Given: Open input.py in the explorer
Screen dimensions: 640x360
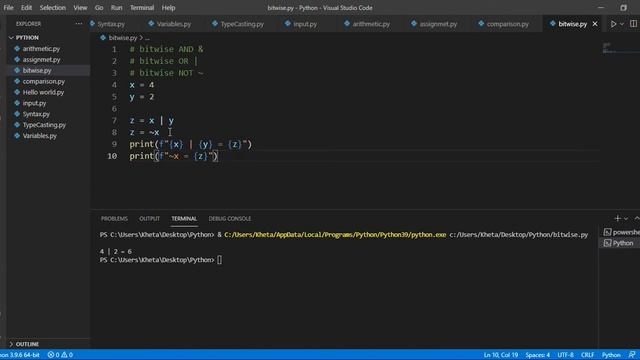Looking at the screenshot, I should (34, 103).
